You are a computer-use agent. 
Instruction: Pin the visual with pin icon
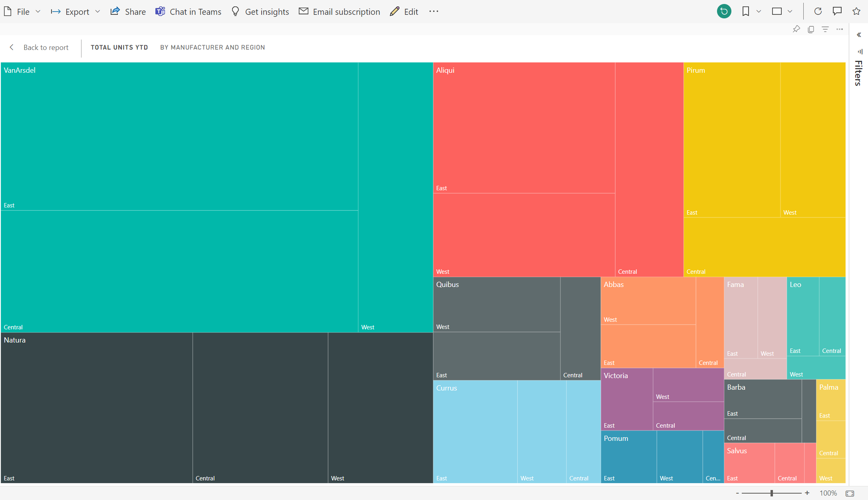point(796,29)
